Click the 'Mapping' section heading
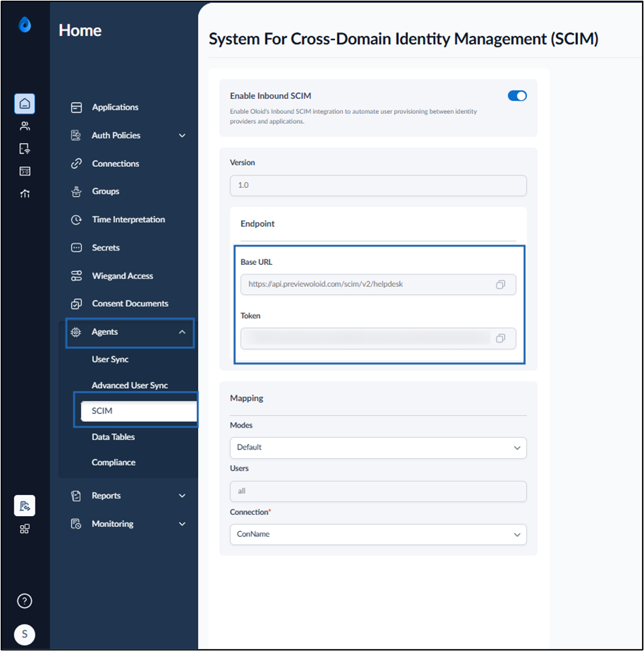Screen dimensions: 644x651 click(246, 398)
